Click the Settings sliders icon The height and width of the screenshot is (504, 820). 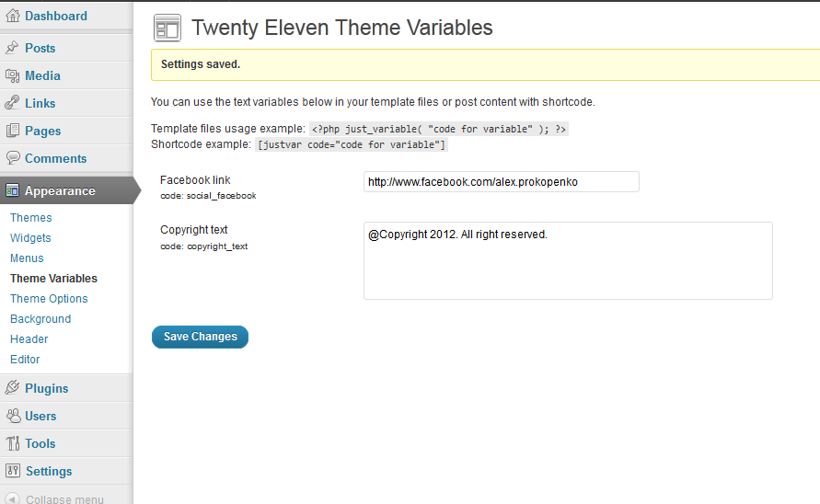coord(13,471)
